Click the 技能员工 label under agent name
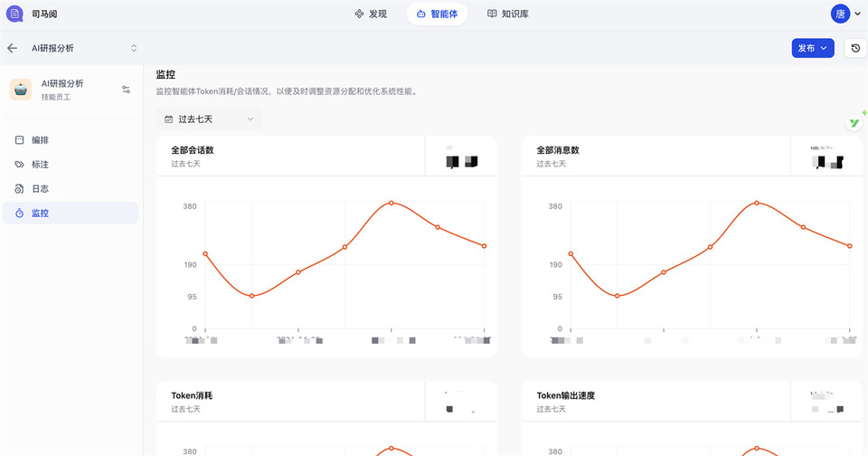Viewport: 868px width, 456px height. [x=56, y=97]
